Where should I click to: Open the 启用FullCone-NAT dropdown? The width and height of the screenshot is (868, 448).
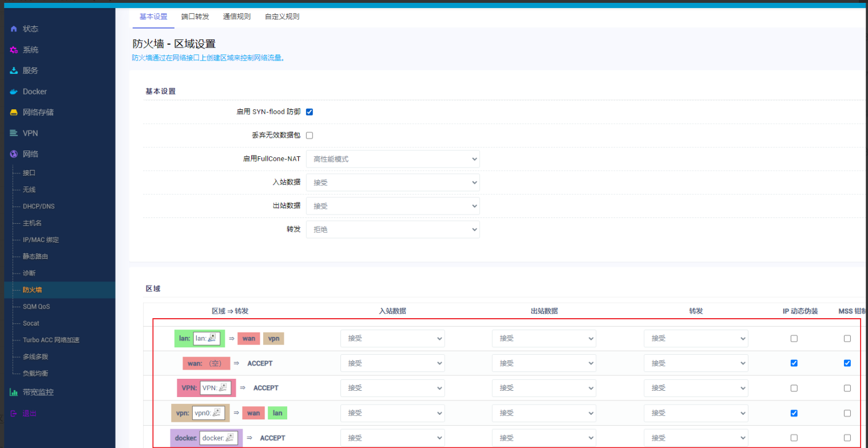(393, 159)
